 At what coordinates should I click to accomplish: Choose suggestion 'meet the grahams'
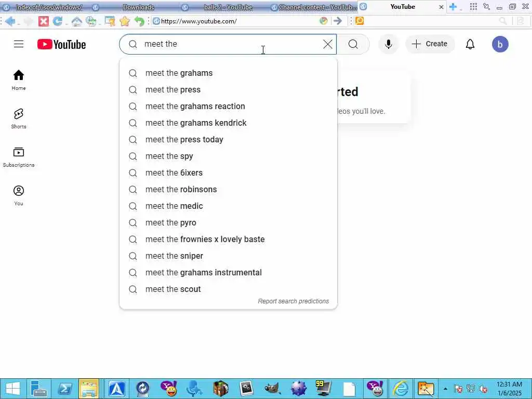coord(229,73)
